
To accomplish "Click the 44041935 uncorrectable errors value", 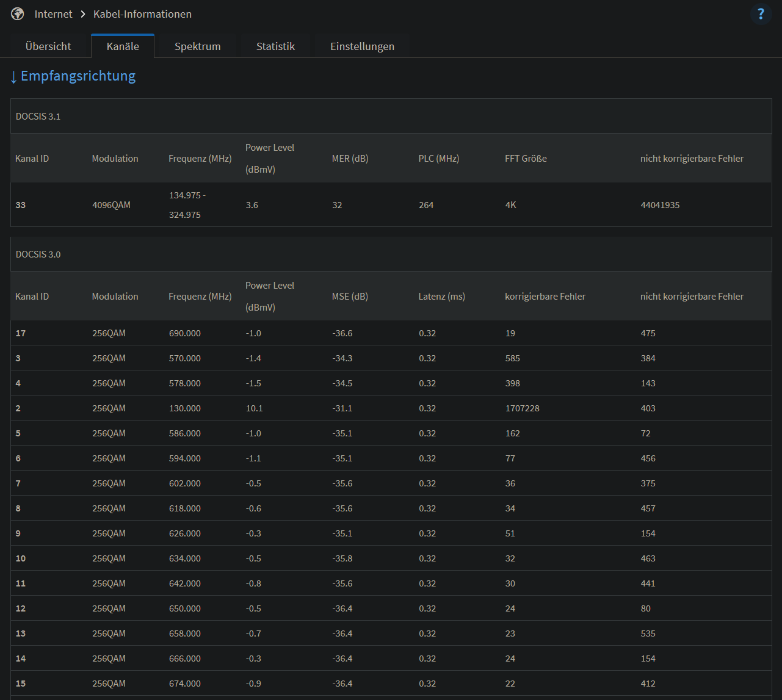I will point(660,205).
